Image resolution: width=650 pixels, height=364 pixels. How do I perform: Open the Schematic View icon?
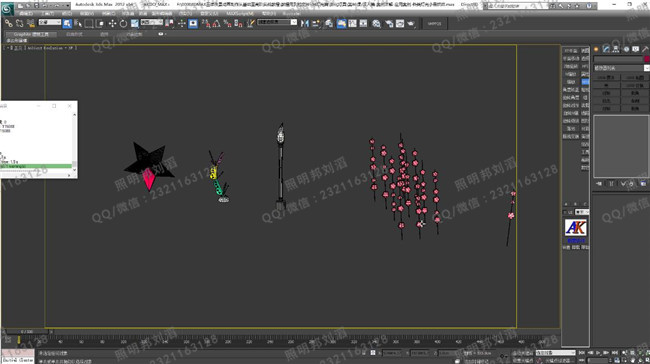[363, 24]
